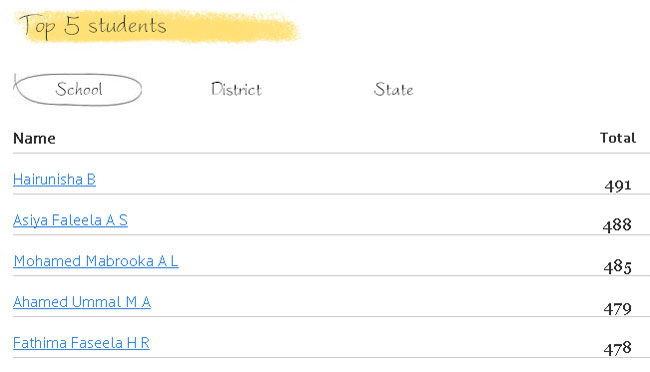The height and width of the screenshot is (372, 650).
Task: Open Hairunisha B student link
Action: [54, 180]
